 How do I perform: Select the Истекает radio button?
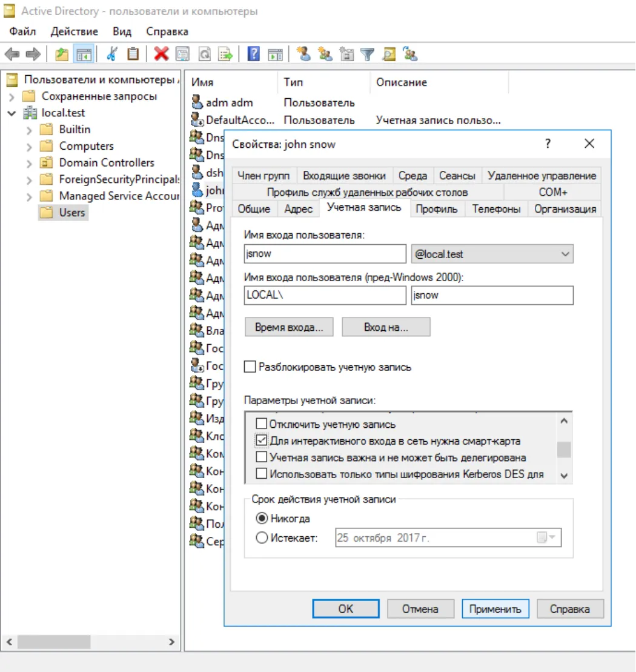pos(262,537)
